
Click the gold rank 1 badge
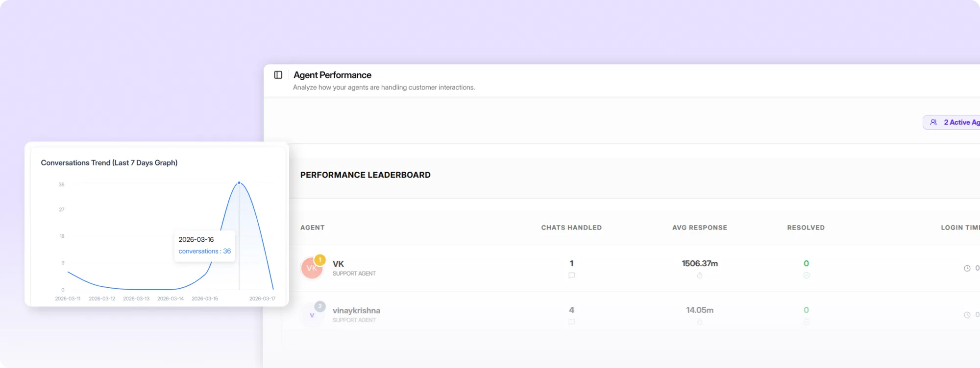320,259
